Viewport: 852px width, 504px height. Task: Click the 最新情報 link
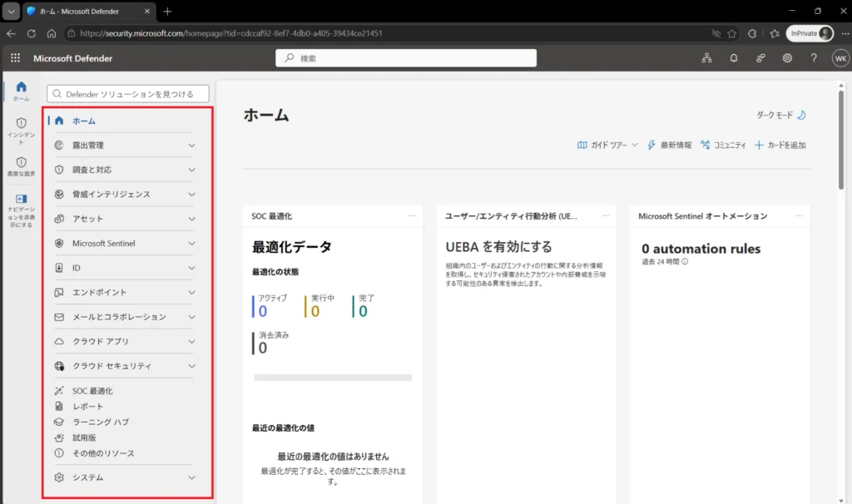670,145
